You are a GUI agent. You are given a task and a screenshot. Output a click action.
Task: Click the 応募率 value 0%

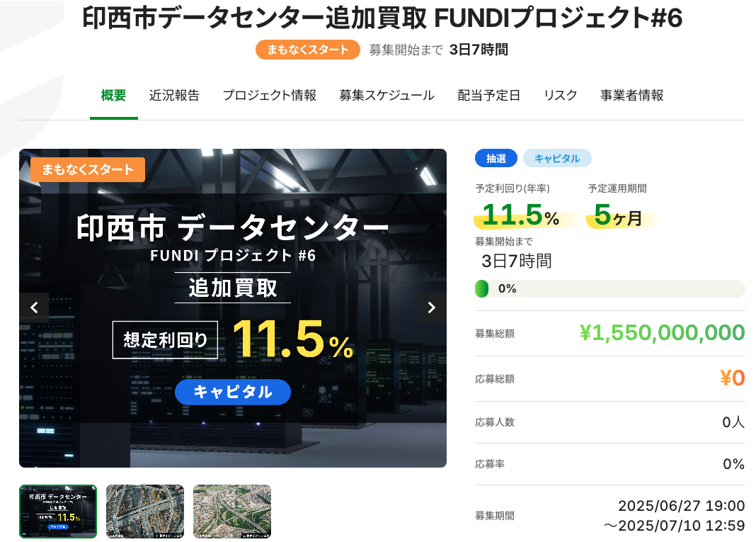(x=734, y=464)
